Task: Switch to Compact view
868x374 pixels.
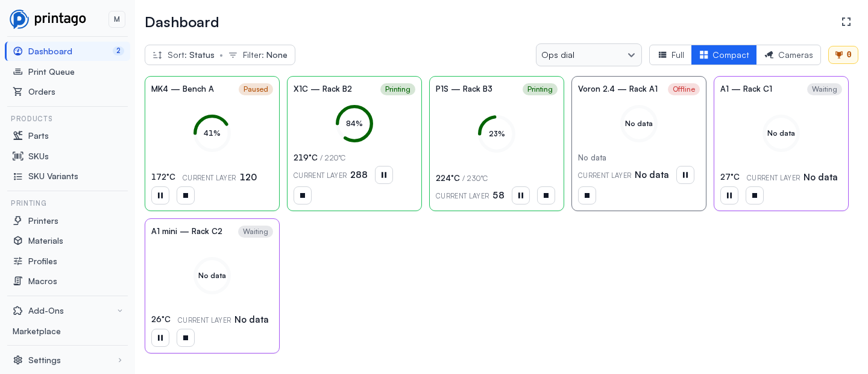Action: point(724,55)
